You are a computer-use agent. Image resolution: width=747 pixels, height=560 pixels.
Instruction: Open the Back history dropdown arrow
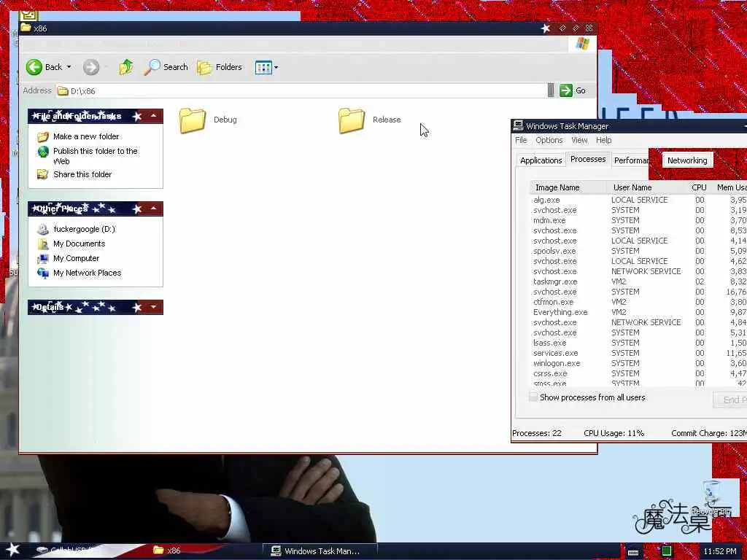point(69,67)
